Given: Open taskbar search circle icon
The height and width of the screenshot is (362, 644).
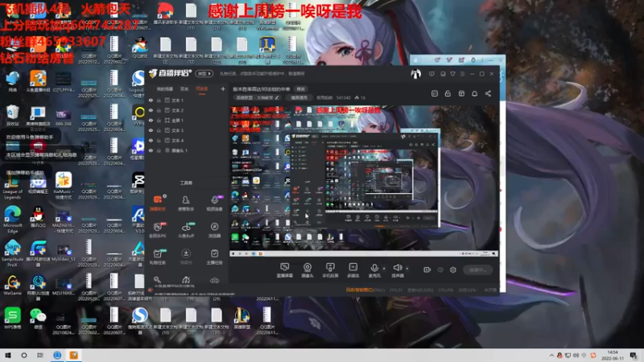Looking at the screenshot, I should 24,356.
